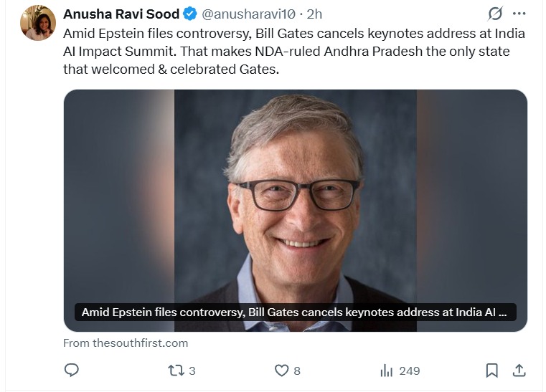Reply using the speech bubble icon

tap(72, 371)
